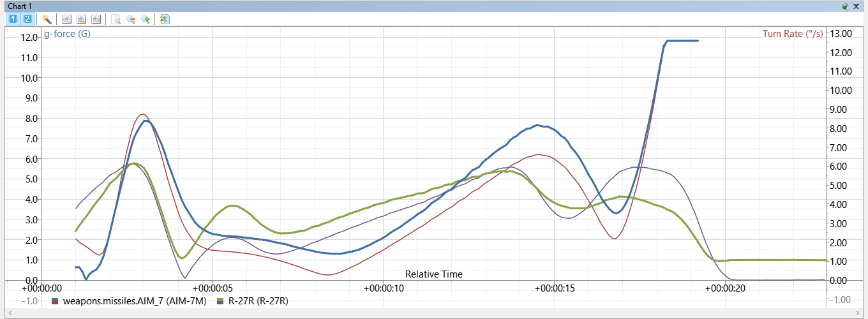Click the g-force (G) axis label
Viewport: 868px width, 319px height.
click(67, 33)
